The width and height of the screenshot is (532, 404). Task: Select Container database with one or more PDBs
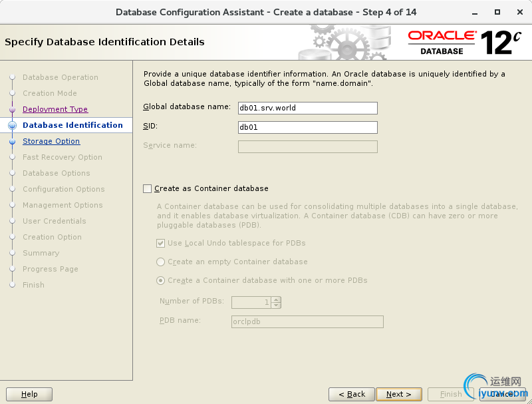coord(160,280)
